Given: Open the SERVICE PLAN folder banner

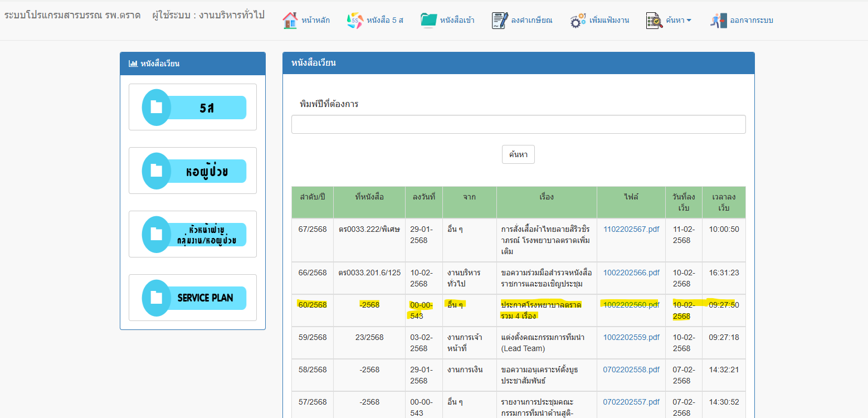Looking at the screenshot, I should [193, 298].
